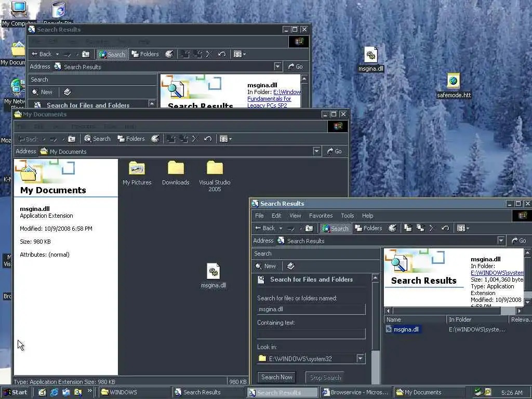The height and width of the screenshot is (399, 532).
Task: Open File menu in front Search Results window
Action: [x=259, y=216]
